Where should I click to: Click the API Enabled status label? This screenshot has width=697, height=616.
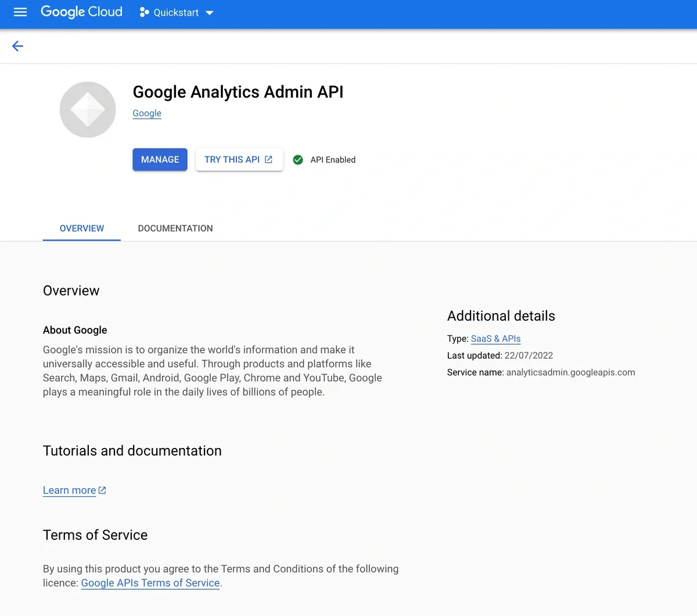click(332, 159)
